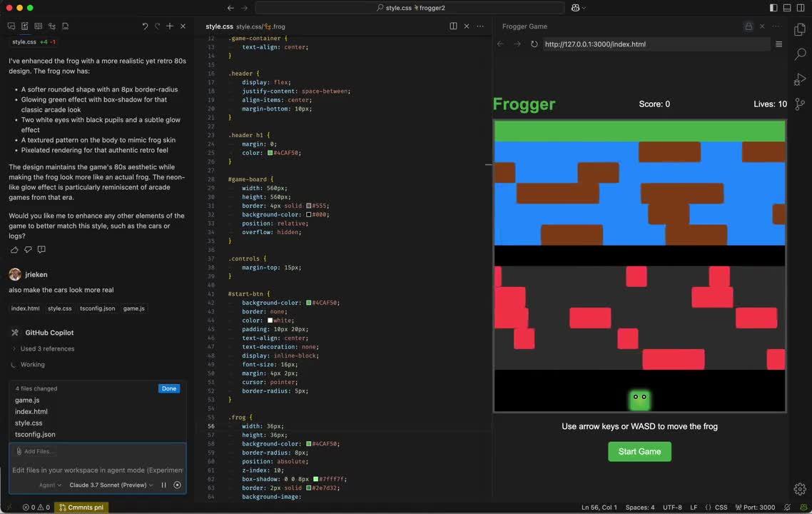Expand Used 3 references in chat
The height and width of the screenshot is (514, 812).
[x=46, y=348]
